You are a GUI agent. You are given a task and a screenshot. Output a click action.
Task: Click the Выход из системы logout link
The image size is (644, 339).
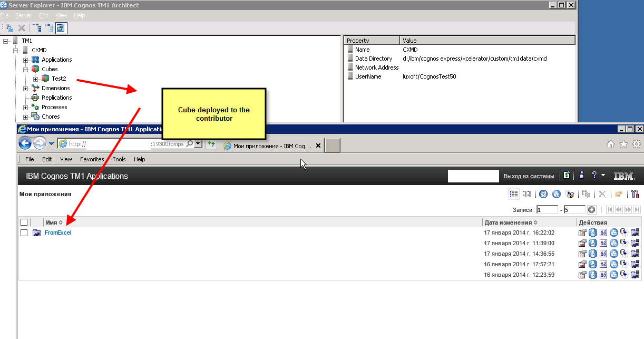tap(529, 176)
